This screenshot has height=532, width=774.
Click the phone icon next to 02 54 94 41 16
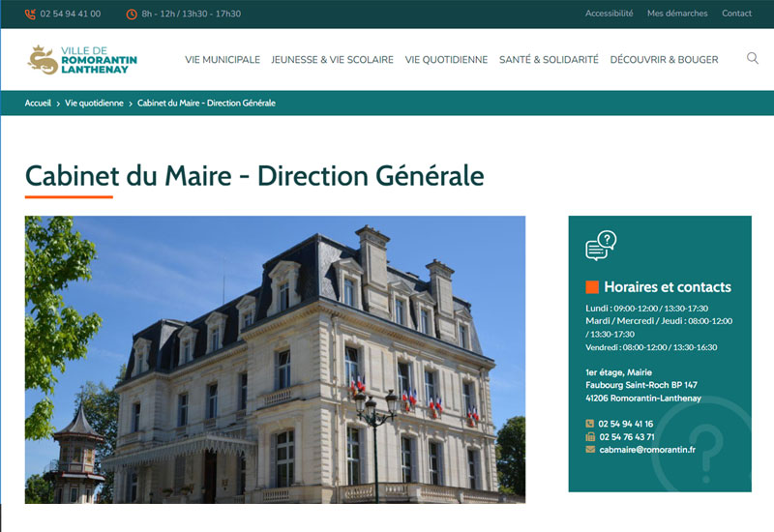coord(590,424)
